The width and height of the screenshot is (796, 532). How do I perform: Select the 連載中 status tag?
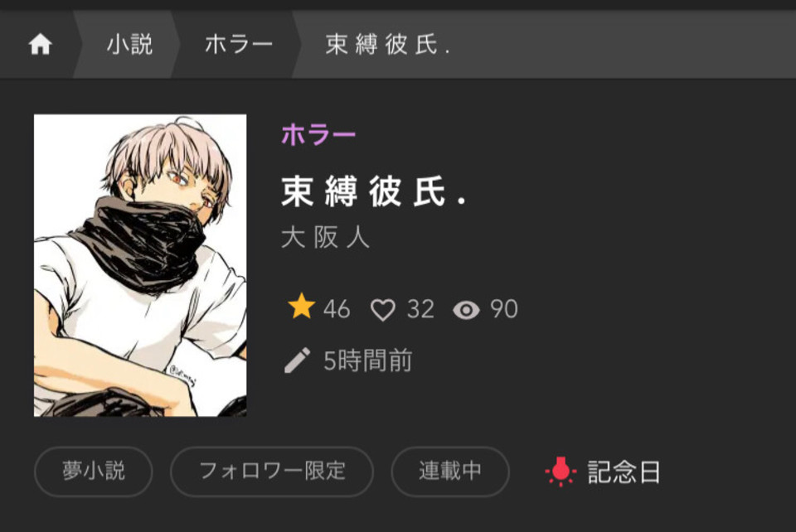coord(449,472)
